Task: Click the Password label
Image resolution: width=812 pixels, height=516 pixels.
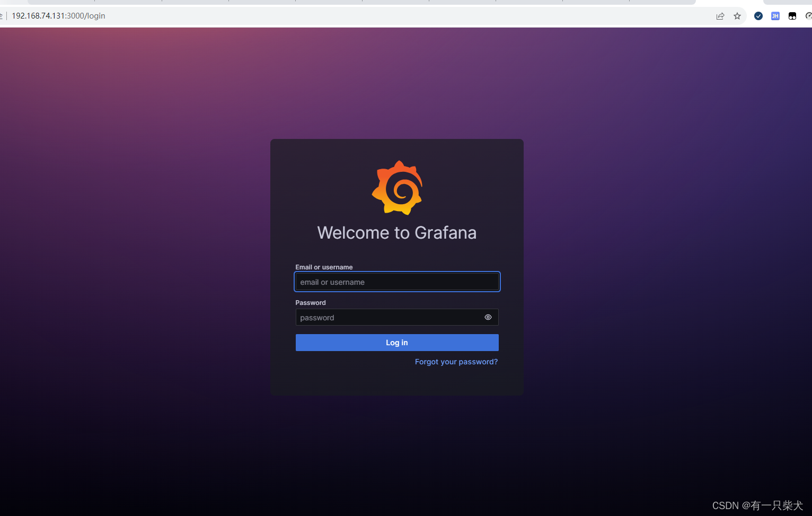Action: (x=310, y=302)
